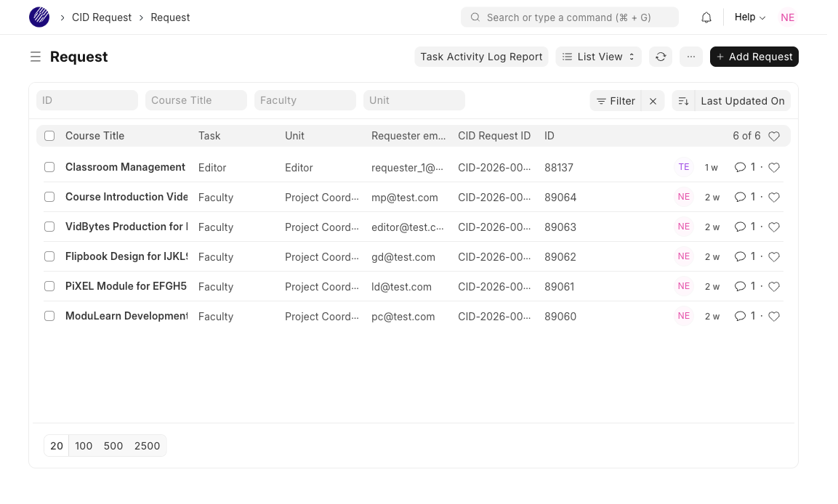Open the Help dropdown
838x504 pixels.
pyautogui.click(x=749, y=17)
